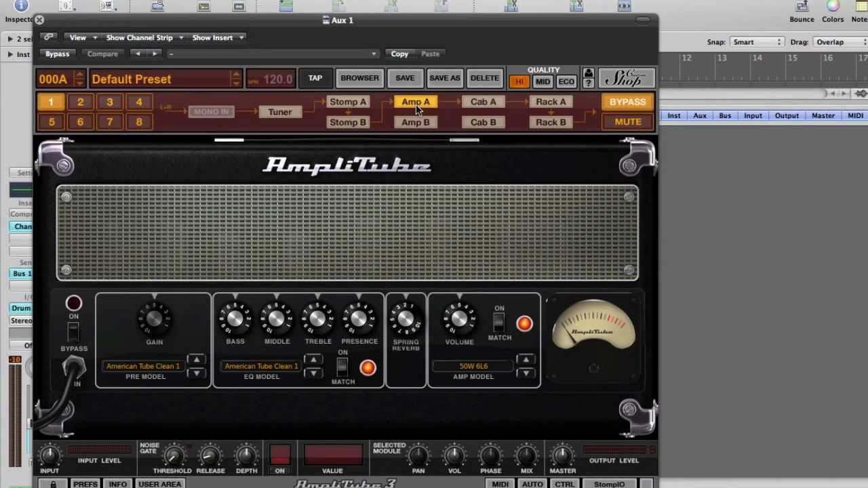Click the amp VOLUME knob

[459, 319]
